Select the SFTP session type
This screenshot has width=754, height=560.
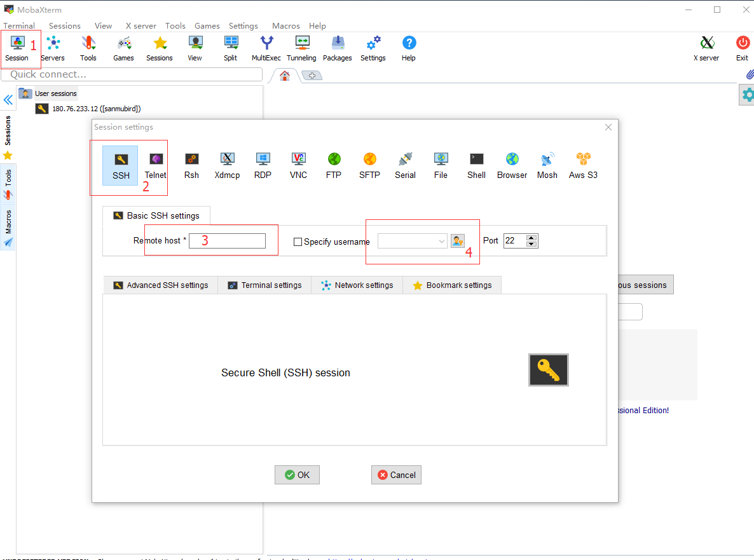point(369,166)
